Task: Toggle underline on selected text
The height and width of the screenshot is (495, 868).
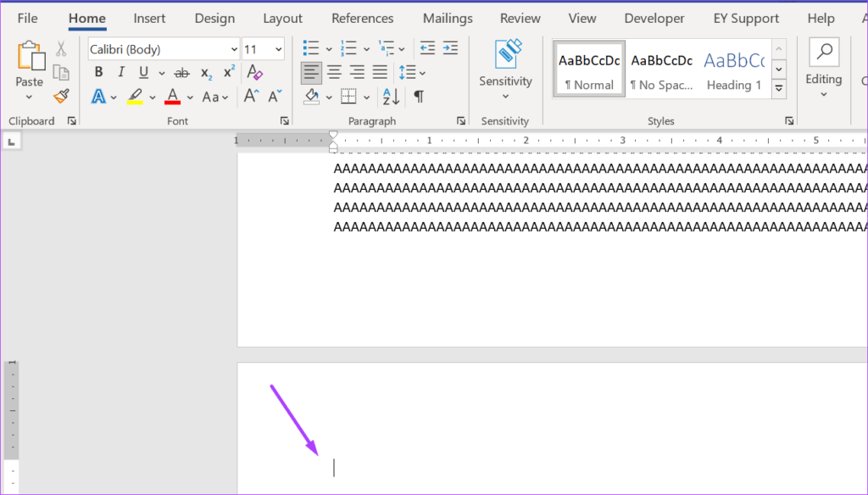Action: click(x=141, y=72)
